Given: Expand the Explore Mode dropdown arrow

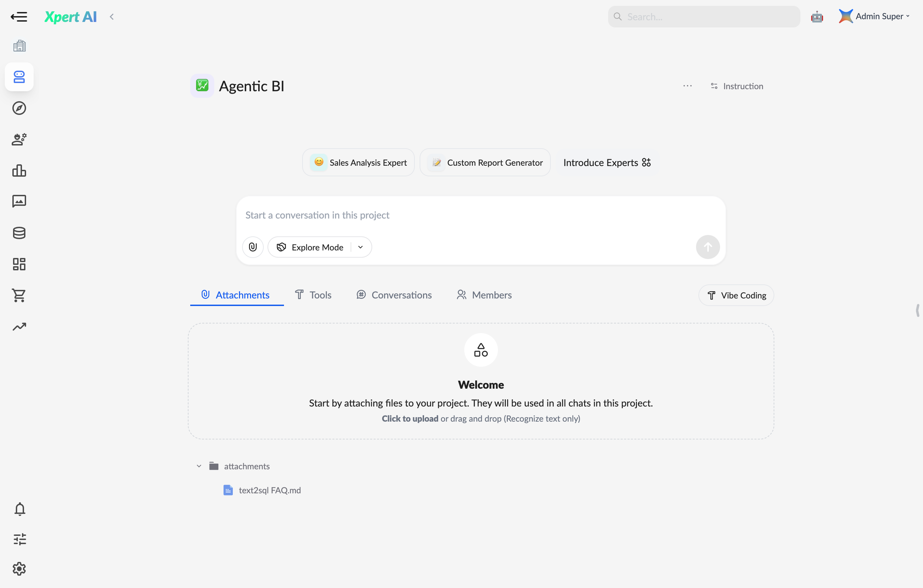Looking at the screenshot, I should (x=360, y=247).
